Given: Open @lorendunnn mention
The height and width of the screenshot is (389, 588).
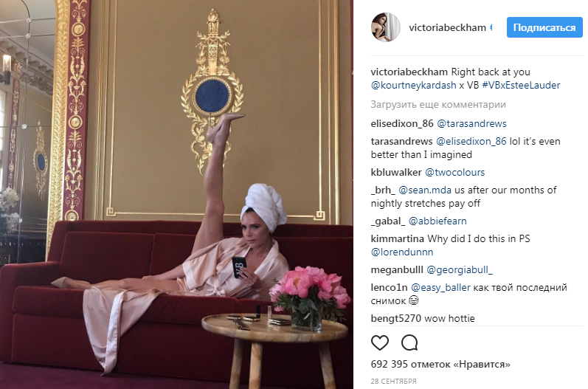Looking at the screenshot, I should point(402,252).
